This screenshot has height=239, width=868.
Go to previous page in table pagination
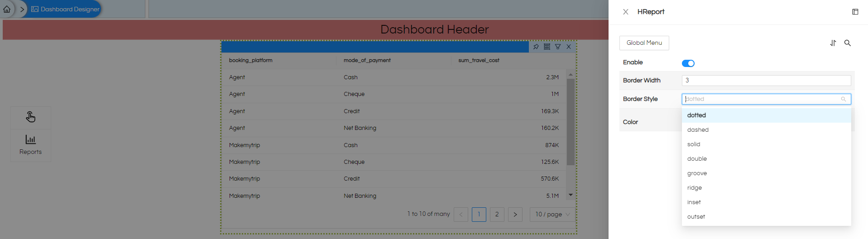click(461, 215)
